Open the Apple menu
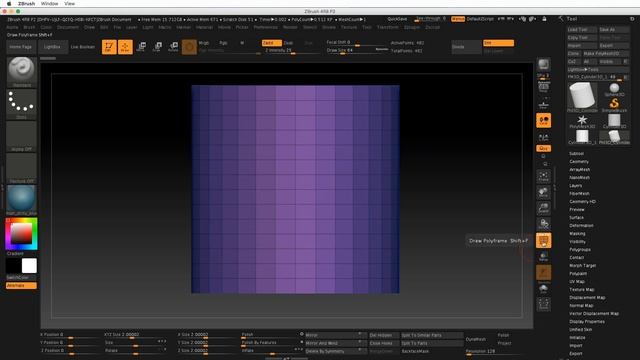This screenshot has height=360, width=640. [x=9, y=3]
